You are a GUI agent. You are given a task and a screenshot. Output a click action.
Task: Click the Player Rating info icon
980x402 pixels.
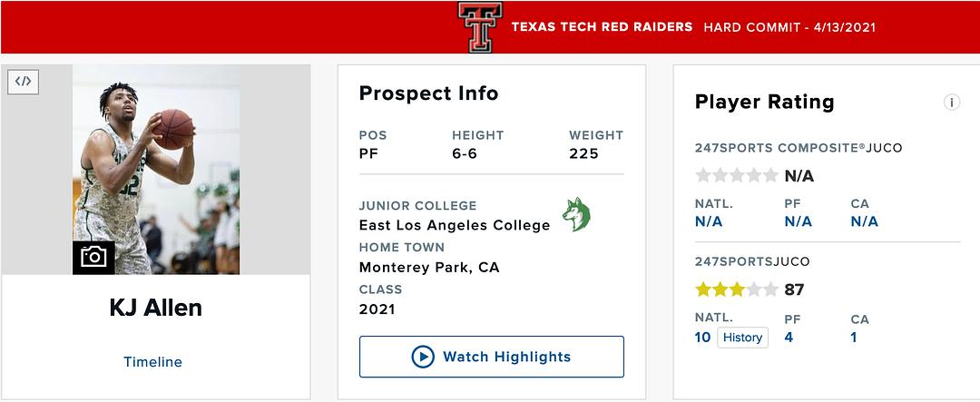click(952, 103)
